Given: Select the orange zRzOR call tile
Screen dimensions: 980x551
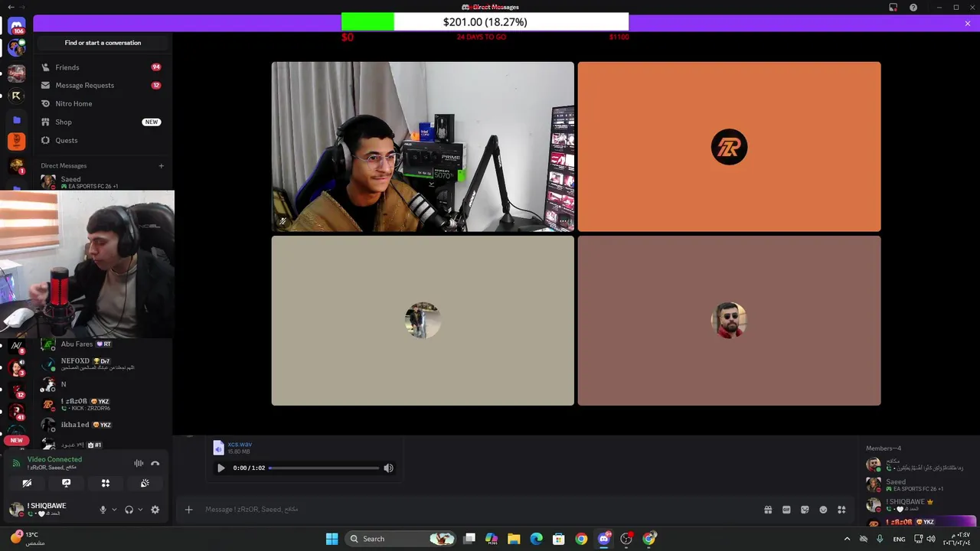Looking at the screenshot, I should click(x=729, y=147).
